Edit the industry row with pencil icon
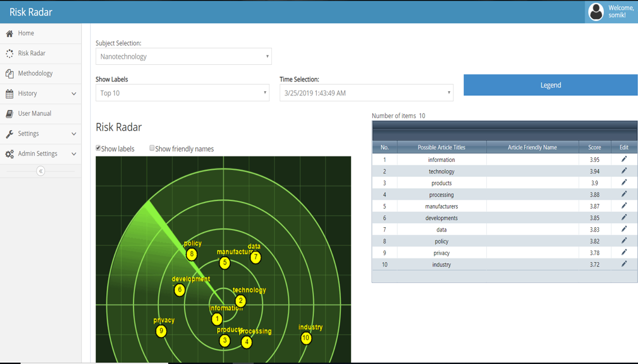 [624, 264]
